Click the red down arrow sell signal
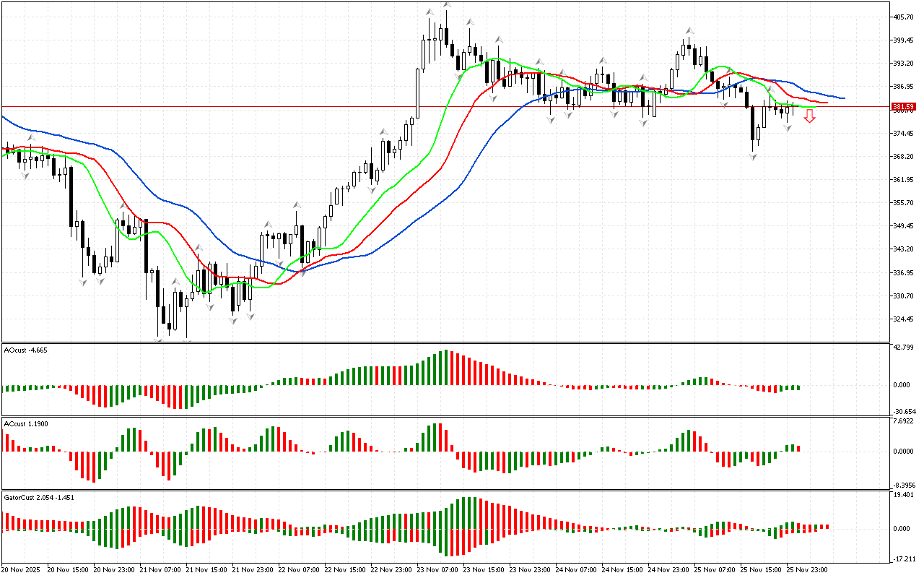 coord(810,116)
